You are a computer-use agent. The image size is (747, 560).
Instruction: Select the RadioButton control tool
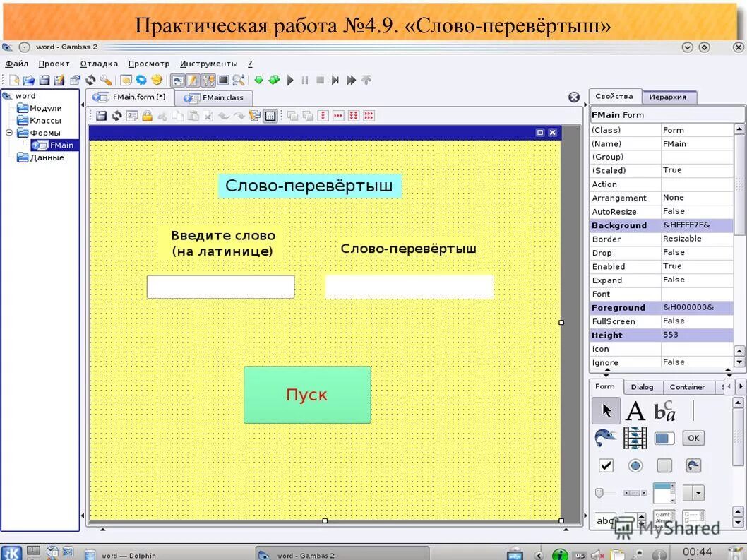(x=635, y=465)
